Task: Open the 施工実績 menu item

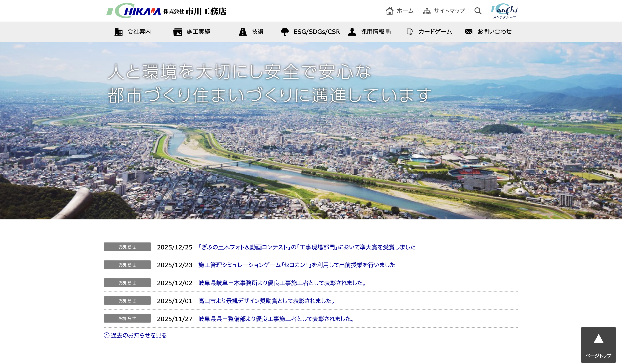Action: (x=198, y=31)
